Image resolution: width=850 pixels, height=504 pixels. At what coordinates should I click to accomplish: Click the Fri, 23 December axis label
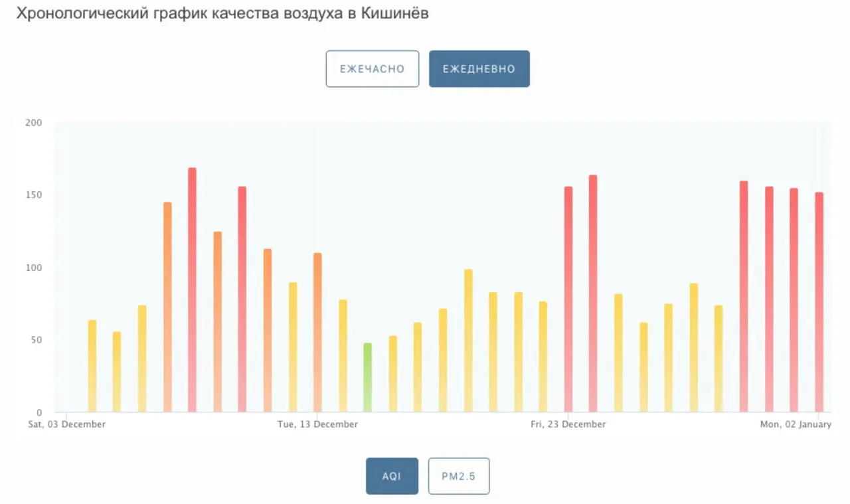[568, 424]
